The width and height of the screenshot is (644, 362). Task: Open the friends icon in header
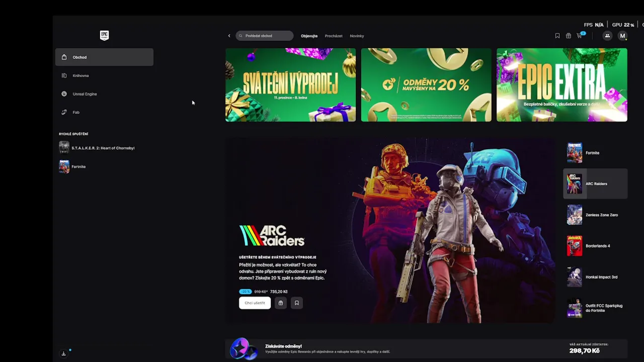pos(607,36)
